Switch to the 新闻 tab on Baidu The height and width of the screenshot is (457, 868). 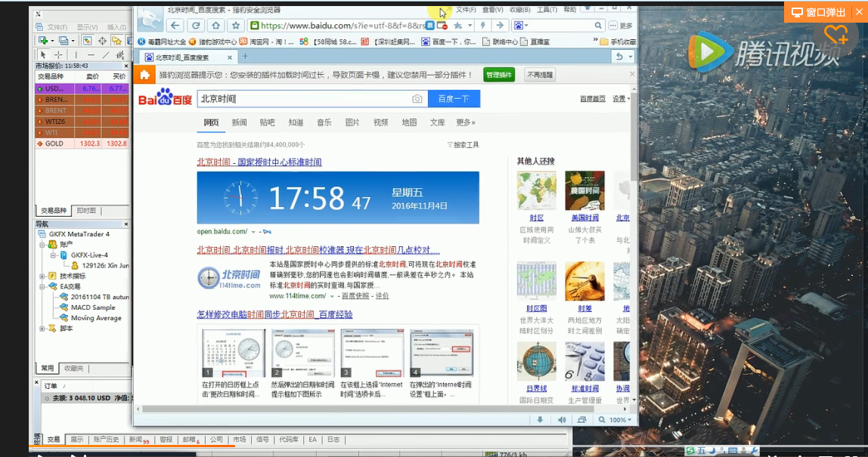(239, 122)
